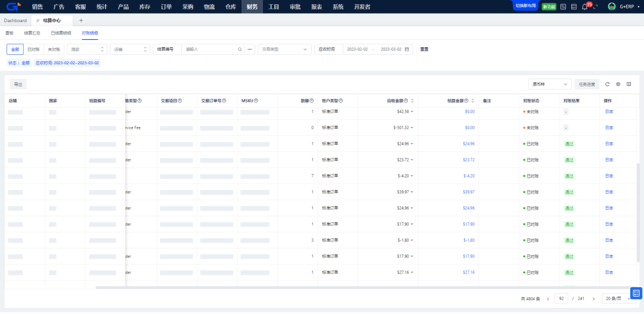The width and height of the screenshot is (644, 314).
Task: Open the notification bell
Action: click(585, 7)
